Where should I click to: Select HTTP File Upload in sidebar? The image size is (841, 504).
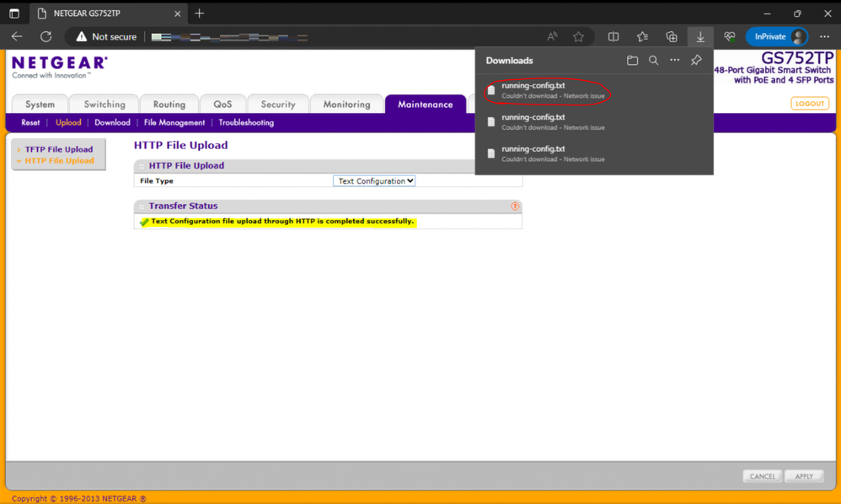click(60, 161)
